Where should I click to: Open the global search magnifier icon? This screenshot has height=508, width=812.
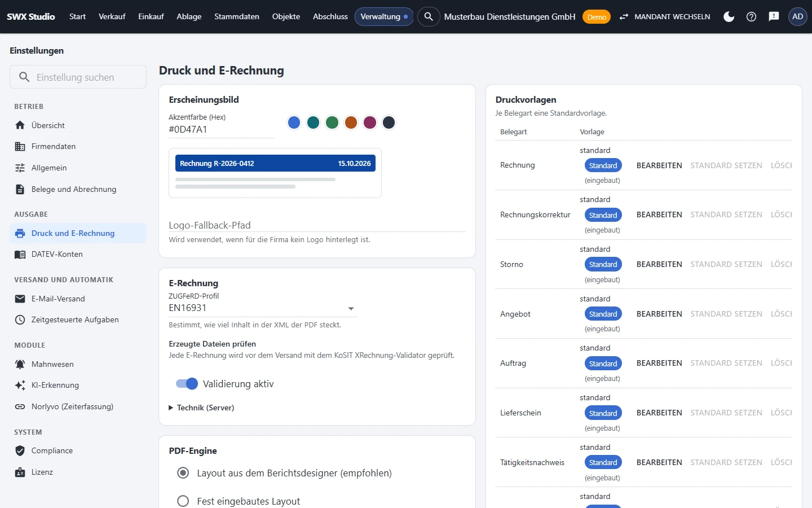pyautogui.click(x=429, y=16)
